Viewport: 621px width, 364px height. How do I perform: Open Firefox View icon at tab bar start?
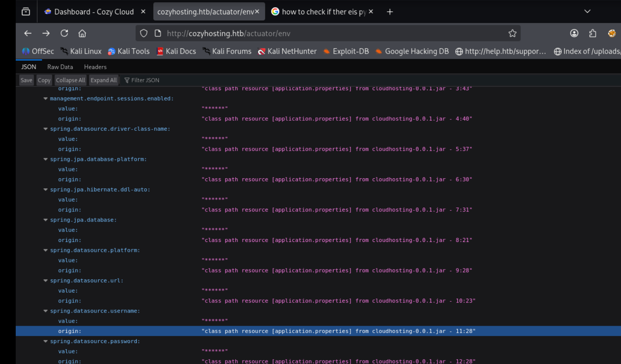[x=26, y=12]
